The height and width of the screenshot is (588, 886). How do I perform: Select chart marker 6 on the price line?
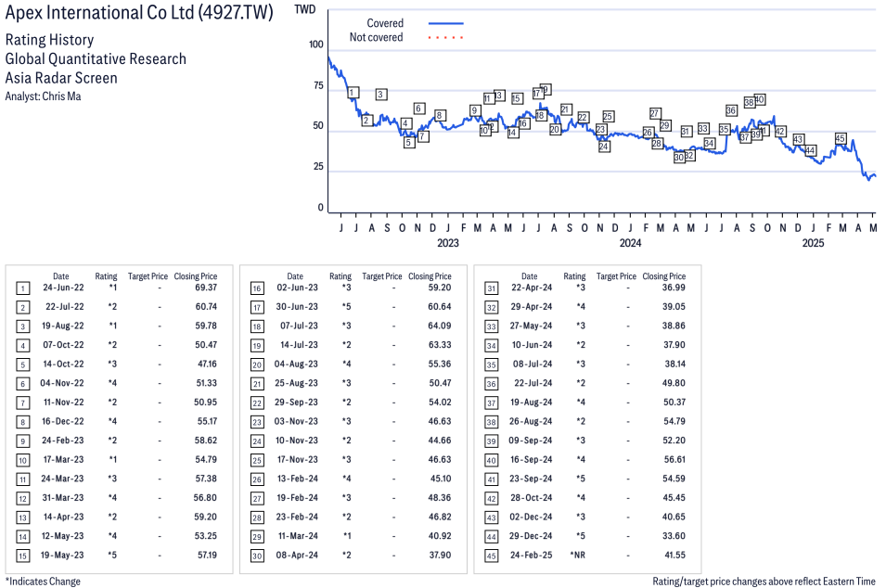pyautogui.click(x=418, y=109)
